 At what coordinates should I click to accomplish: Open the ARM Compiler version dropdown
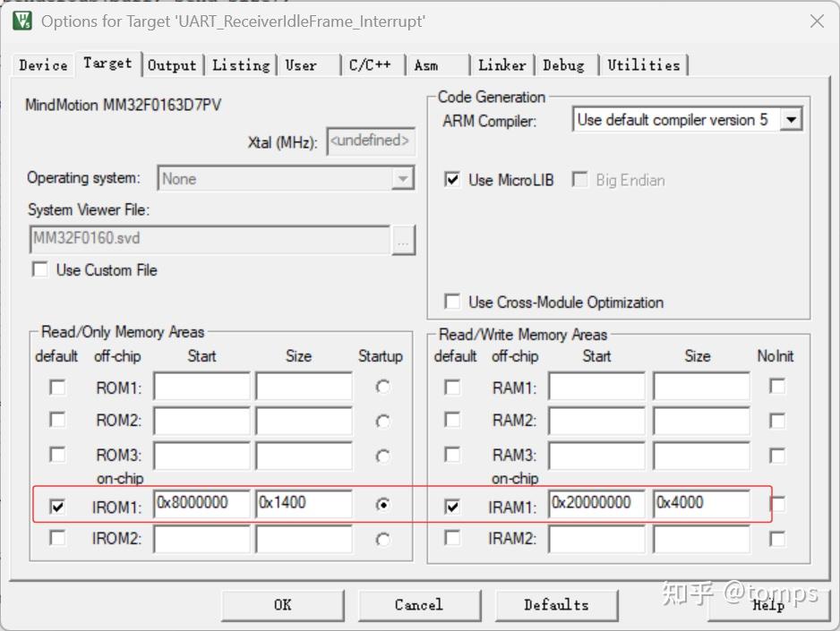(x=792, y=118)
